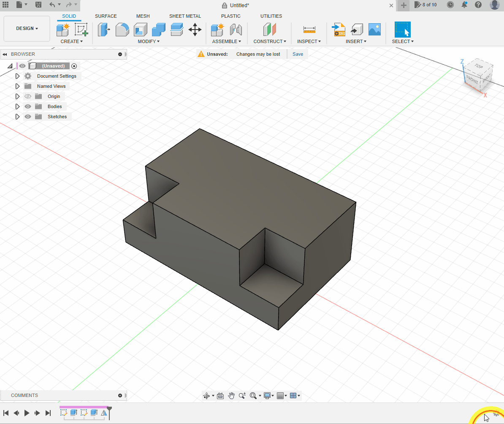Switch to the SHEET METAL tab
The width and height of the screenshot is (504, 424).
185,16
